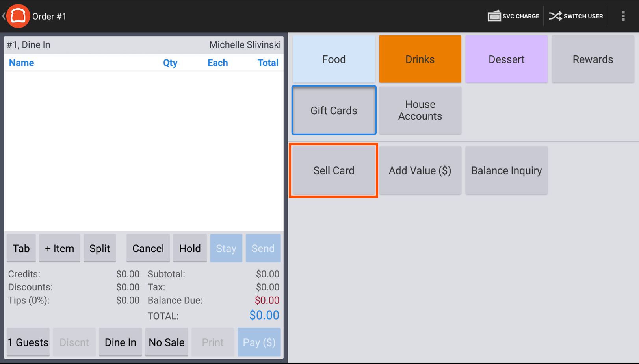Click the Switch User shuffle icon
Image resolution: width=639 pixels, height=364 pixels.
[x=555, y=16]
